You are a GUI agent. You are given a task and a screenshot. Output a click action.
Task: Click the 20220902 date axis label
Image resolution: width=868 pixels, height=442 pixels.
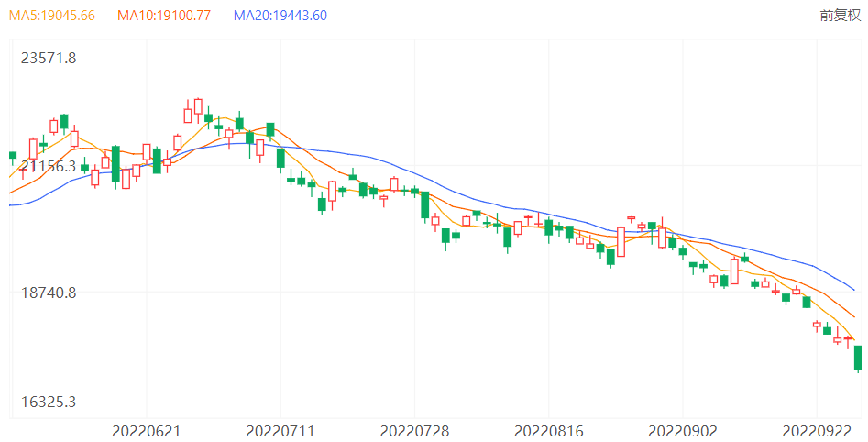click(683, 431)
